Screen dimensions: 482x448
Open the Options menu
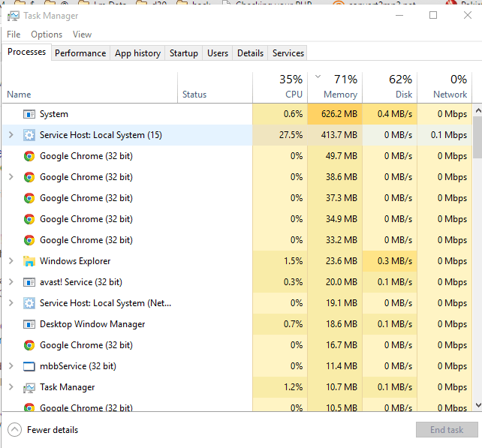(47, 35)
